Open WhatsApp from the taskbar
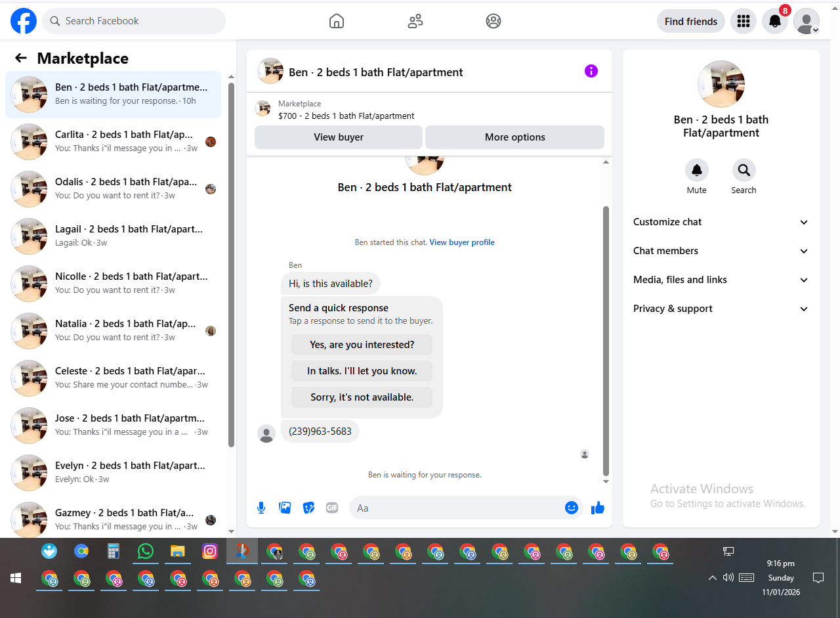 click(x=146, y=552)
